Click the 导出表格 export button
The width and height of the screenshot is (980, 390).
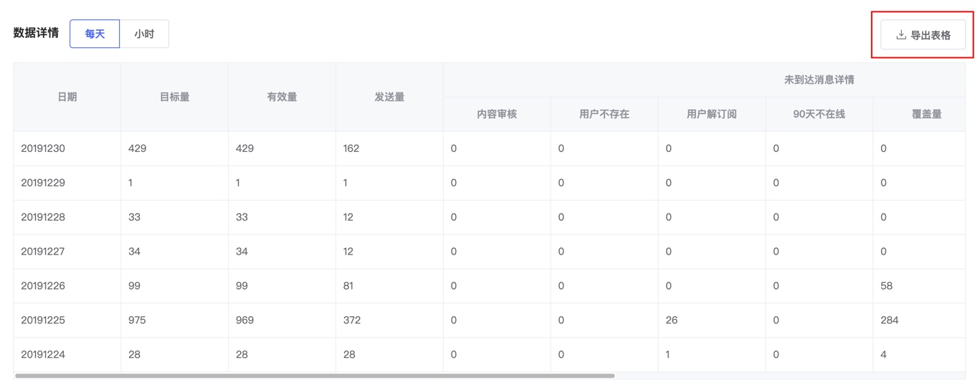point(923,34)
